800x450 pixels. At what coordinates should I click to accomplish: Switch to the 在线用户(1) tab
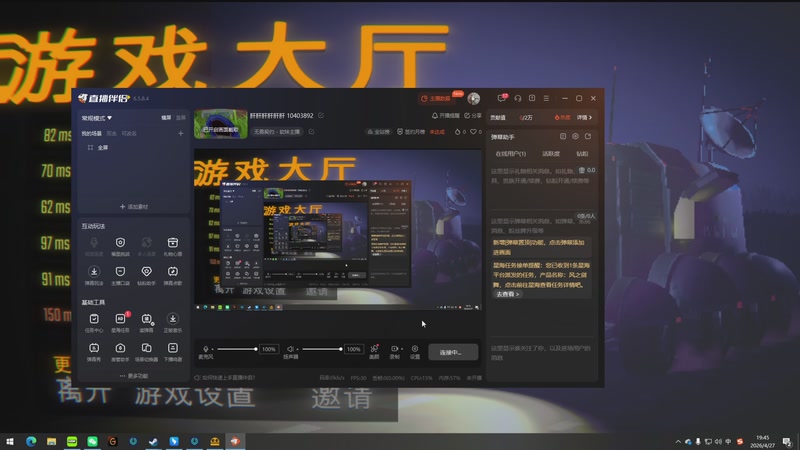coord(510,154)
